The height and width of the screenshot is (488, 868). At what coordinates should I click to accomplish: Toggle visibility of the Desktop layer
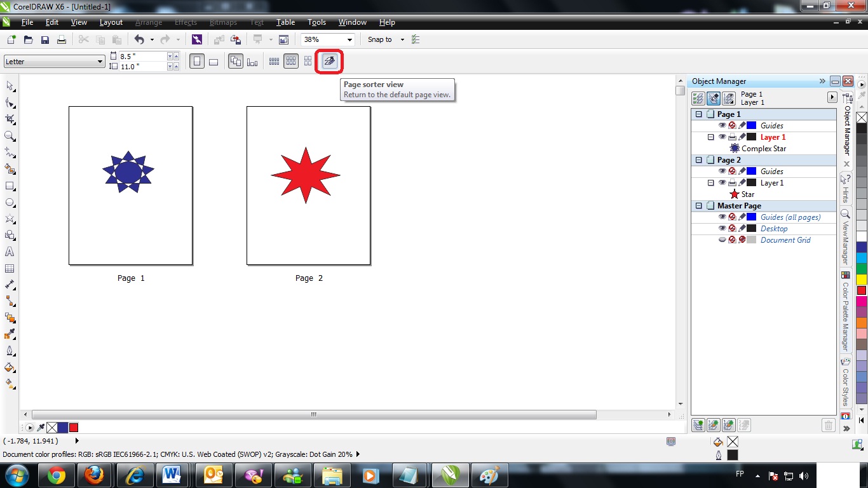tap(722, 228)
